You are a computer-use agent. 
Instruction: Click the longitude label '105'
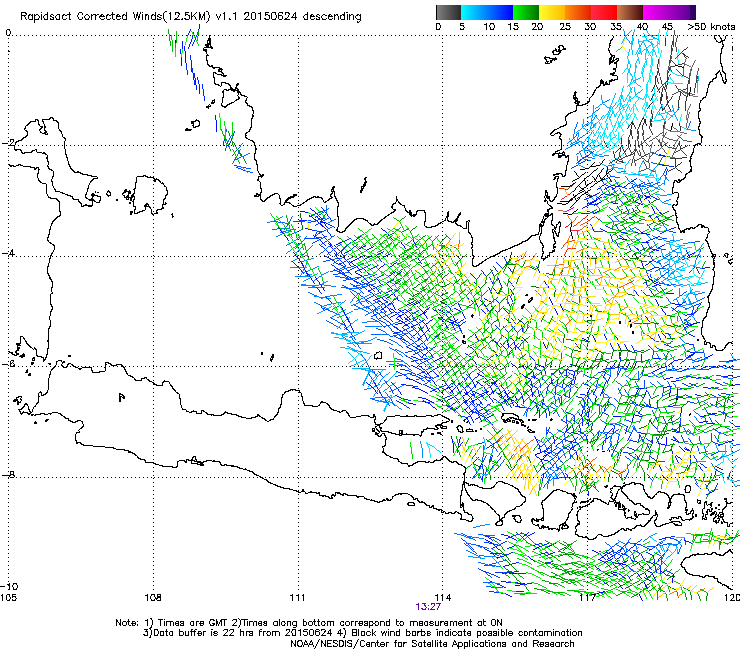click(x=8, y=598)
